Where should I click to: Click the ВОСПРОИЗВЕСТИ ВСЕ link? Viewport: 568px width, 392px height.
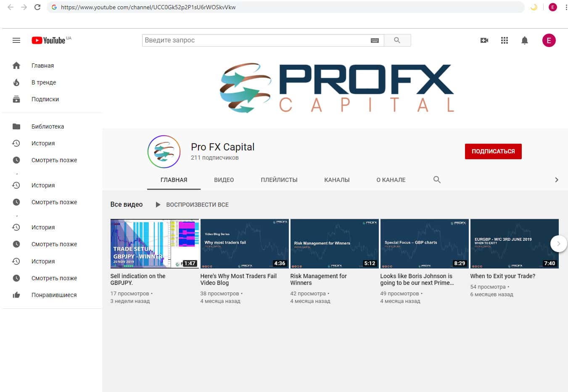pyautogui.click(x=198, y=205)
